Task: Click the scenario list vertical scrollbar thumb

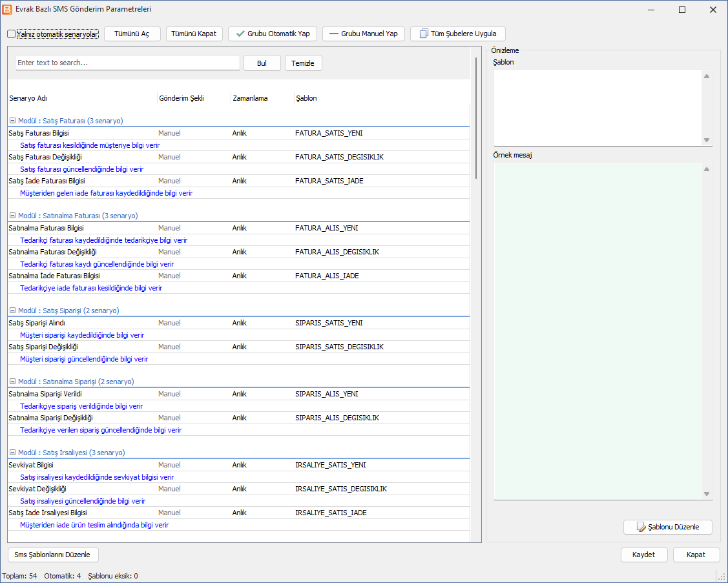Action: pyautogui.click(x=476, y=118)
